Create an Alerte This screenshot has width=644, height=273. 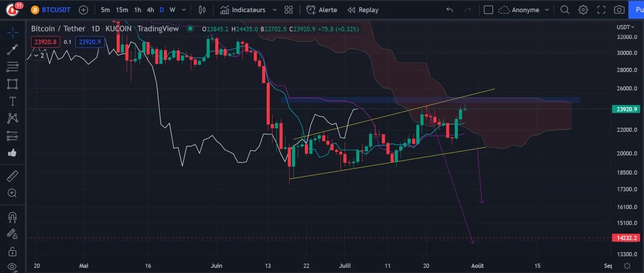pos(322,10)
